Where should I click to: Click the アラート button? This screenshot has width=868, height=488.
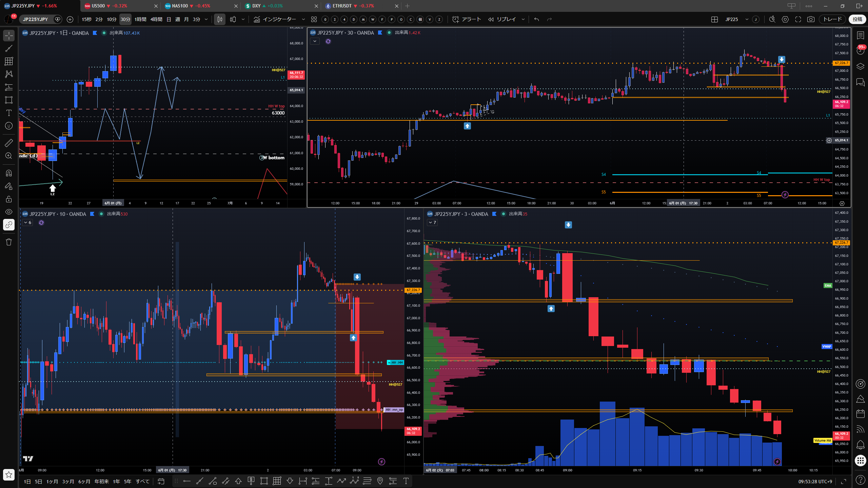(x=467, y=19)
